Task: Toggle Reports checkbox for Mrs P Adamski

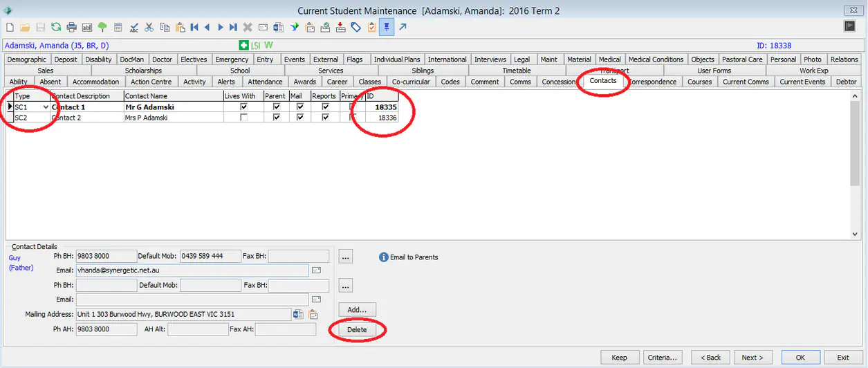Action: pos(325,118)
